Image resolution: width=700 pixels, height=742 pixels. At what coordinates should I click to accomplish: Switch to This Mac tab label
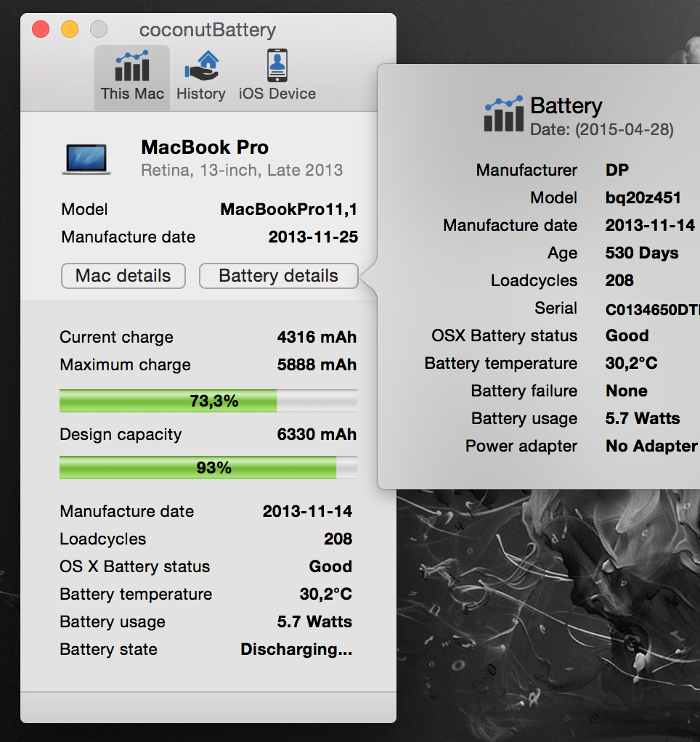[x=132, y=94]
